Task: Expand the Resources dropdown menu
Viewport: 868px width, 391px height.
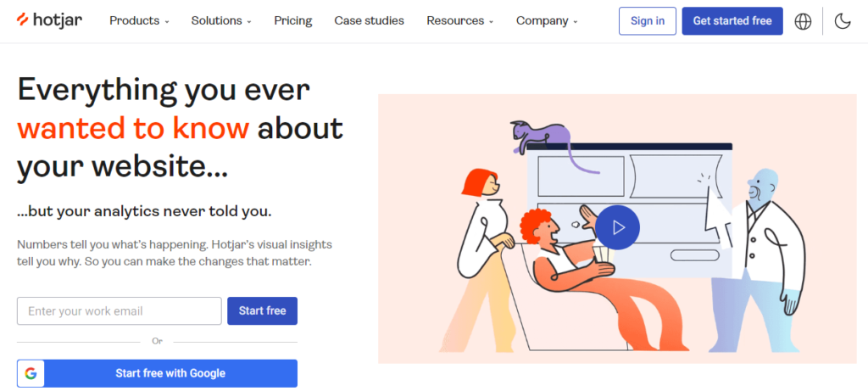Action: pyautogui.click(x=460, y=21)
